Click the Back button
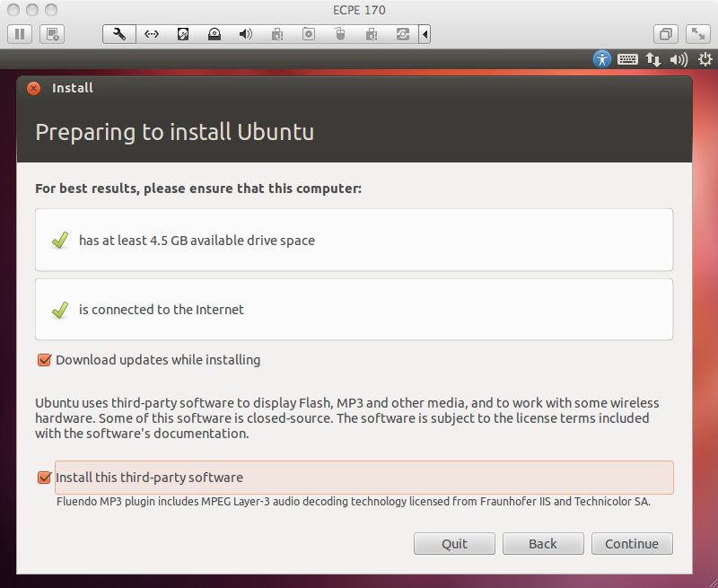Image resolution: width=718 pixels, height=588 pixels. click(x=543, y=543)
